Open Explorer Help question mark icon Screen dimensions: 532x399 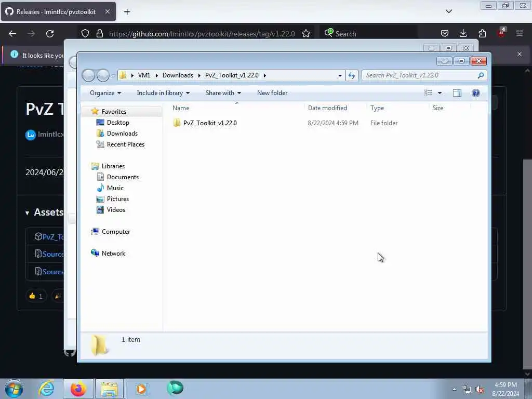tap(476, 93)
